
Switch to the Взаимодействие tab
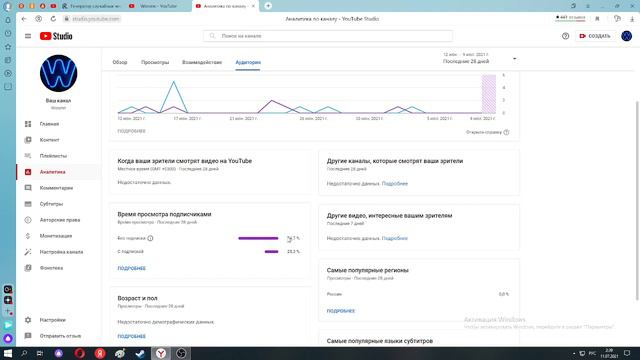[202, 62]
